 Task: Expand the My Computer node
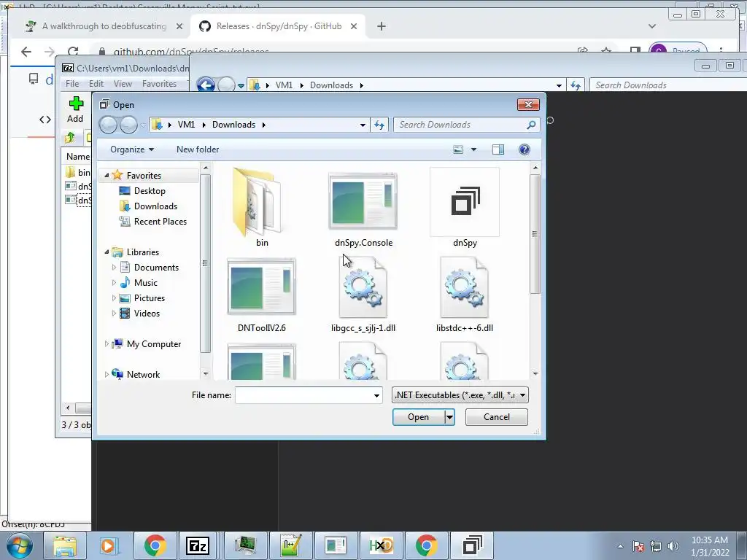pos(107,344)
